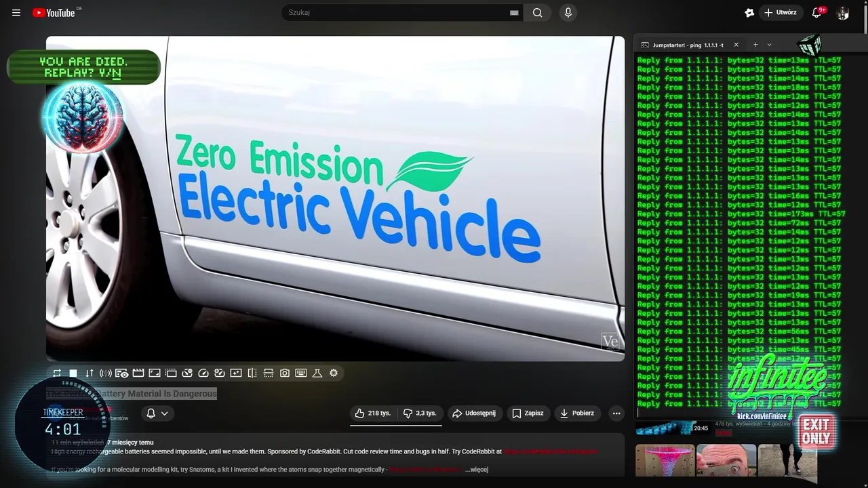
Task: Open the YouTube guide hamburger menu
Action: pyautogui.click(x=16, y=13)
